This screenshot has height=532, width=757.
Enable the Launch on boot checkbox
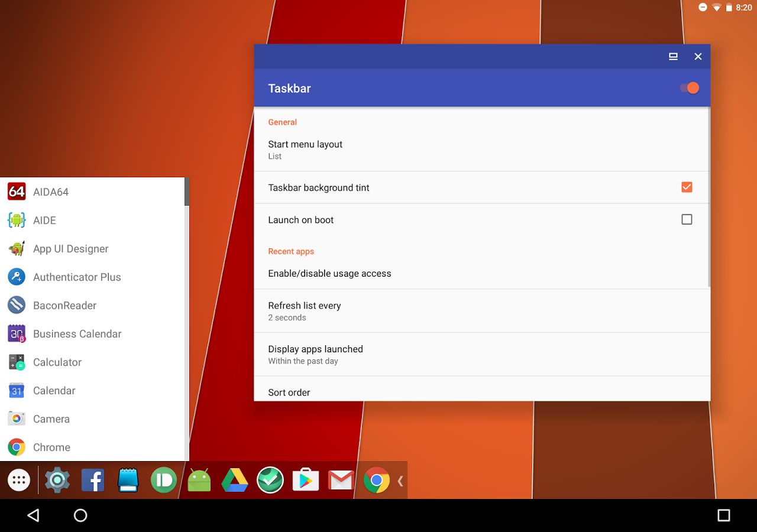(687, 219)
